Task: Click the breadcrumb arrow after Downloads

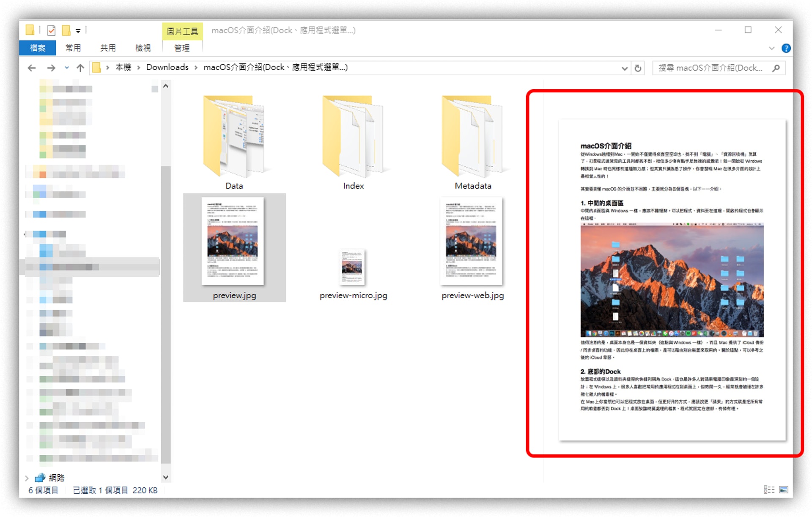Action: (196, 68)
